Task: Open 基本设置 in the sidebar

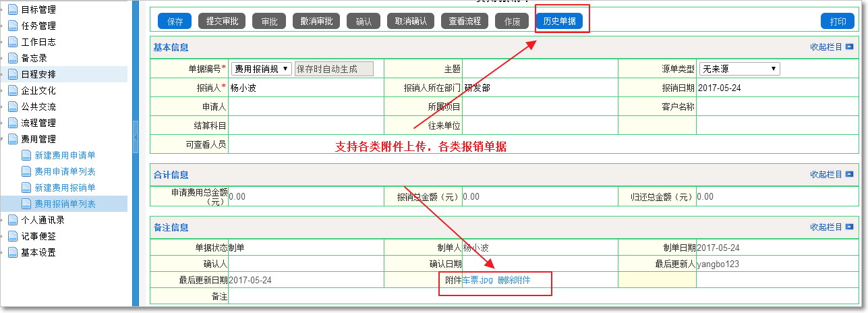Action: click(38, 252)
